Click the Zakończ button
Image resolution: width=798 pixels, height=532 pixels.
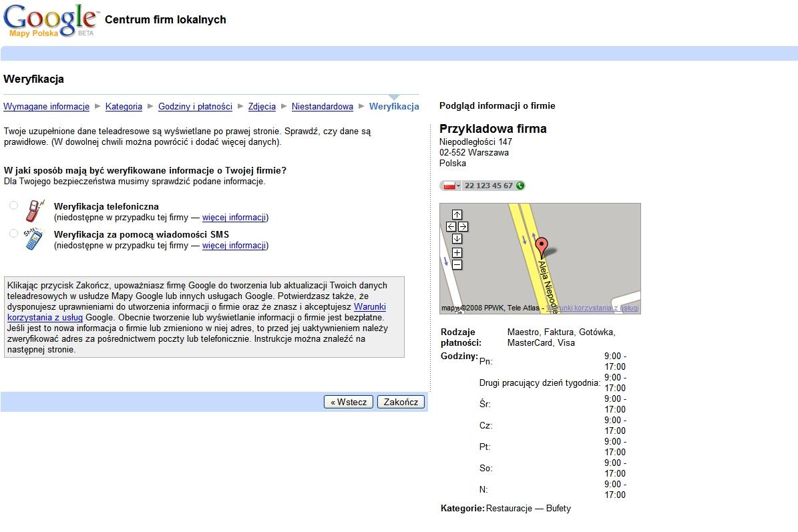point(401,402)
